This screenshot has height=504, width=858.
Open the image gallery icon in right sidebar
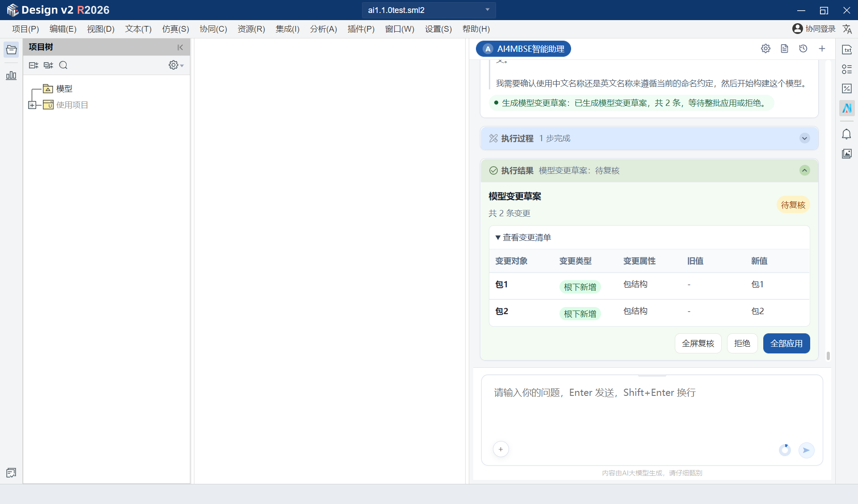[847, 154]
